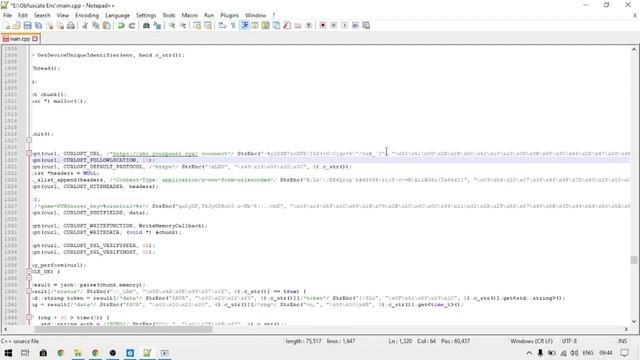Viewport: 640px width, 360px height.
Task: Open the Encoding menu
Action: pos(87,15)
